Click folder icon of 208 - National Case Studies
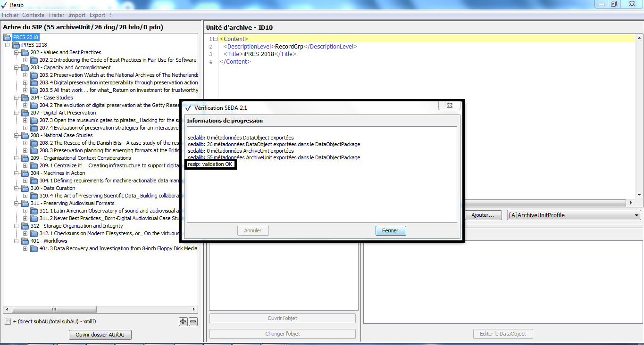The image size is (644, 345). point(25,135)
